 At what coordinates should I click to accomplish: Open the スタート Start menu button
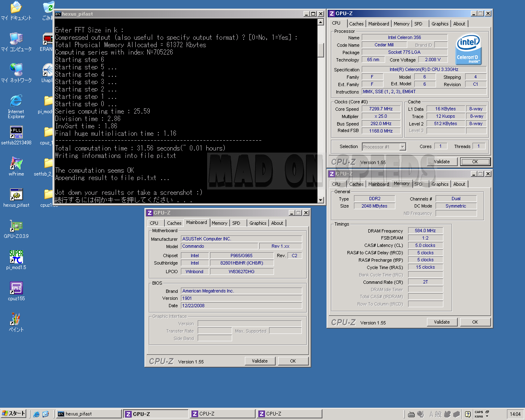point(14,414)
